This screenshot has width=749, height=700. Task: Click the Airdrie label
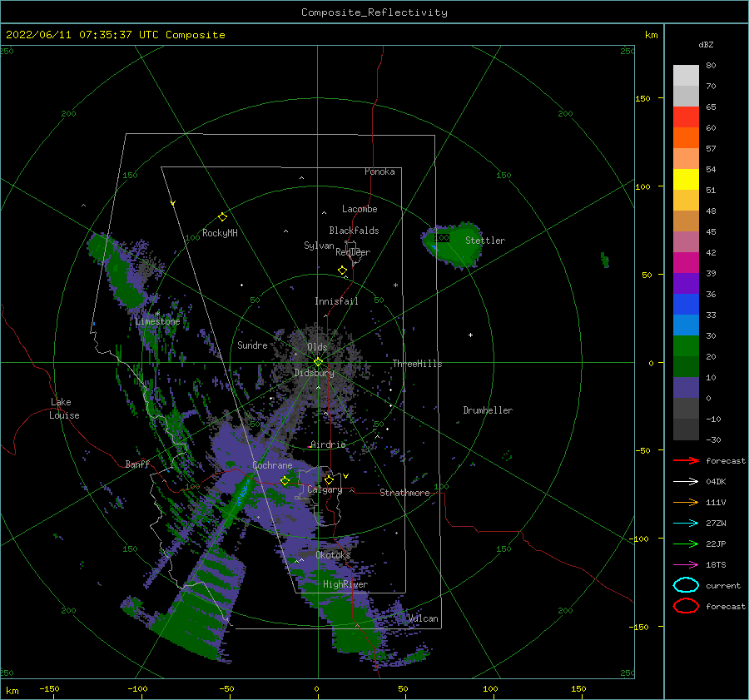[328, 444]
